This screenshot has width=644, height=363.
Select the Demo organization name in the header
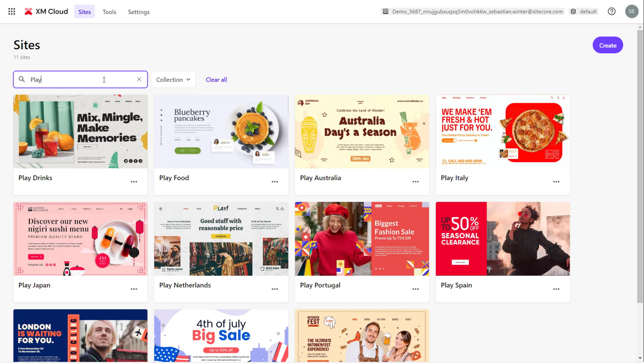(x=478, y=12)
